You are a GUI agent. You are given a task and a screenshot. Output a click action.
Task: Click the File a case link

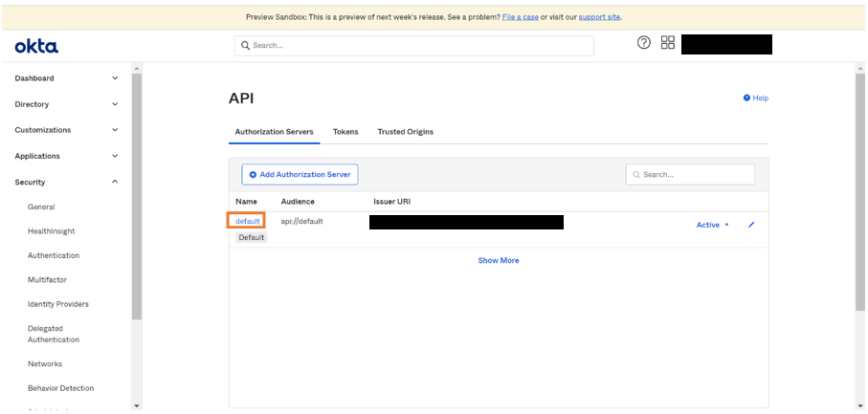(x=521, y=16)
